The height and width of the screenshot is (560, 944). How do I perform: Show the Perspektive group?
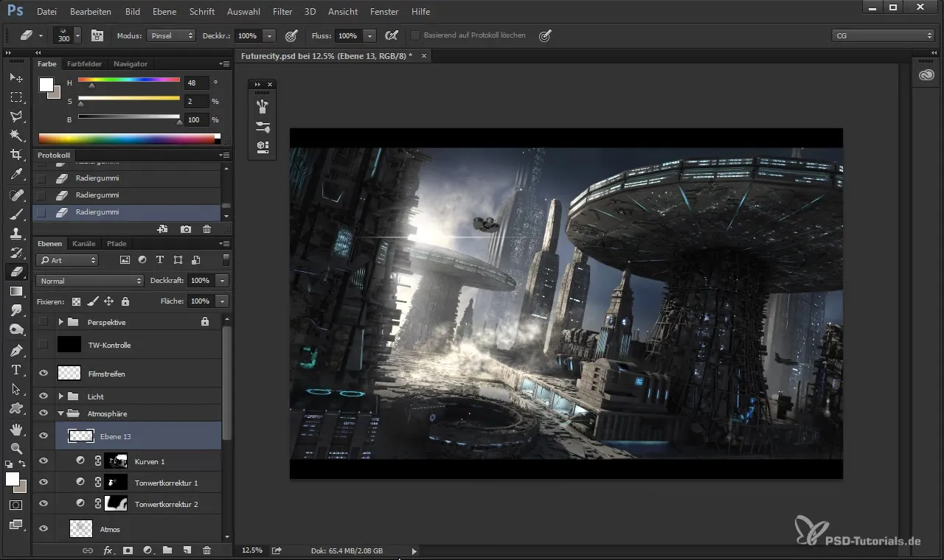click(44, 322)
